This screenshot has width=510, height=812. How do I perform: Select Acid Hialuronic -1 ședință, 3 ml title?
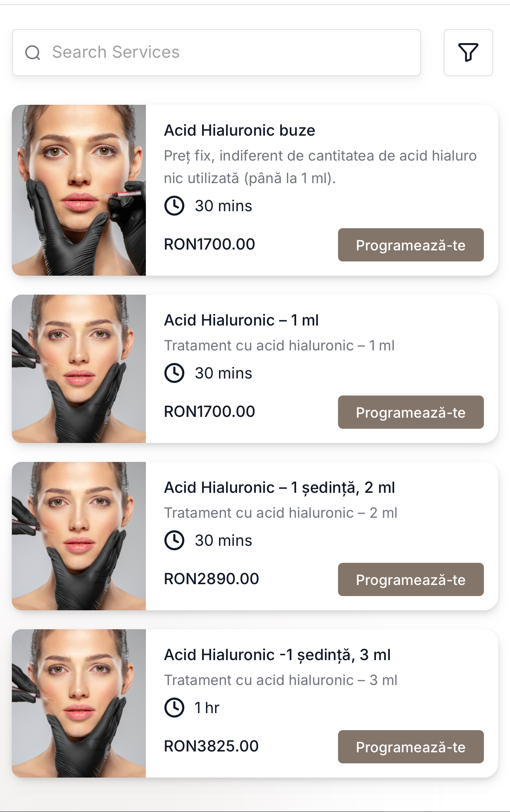[277, 655]
